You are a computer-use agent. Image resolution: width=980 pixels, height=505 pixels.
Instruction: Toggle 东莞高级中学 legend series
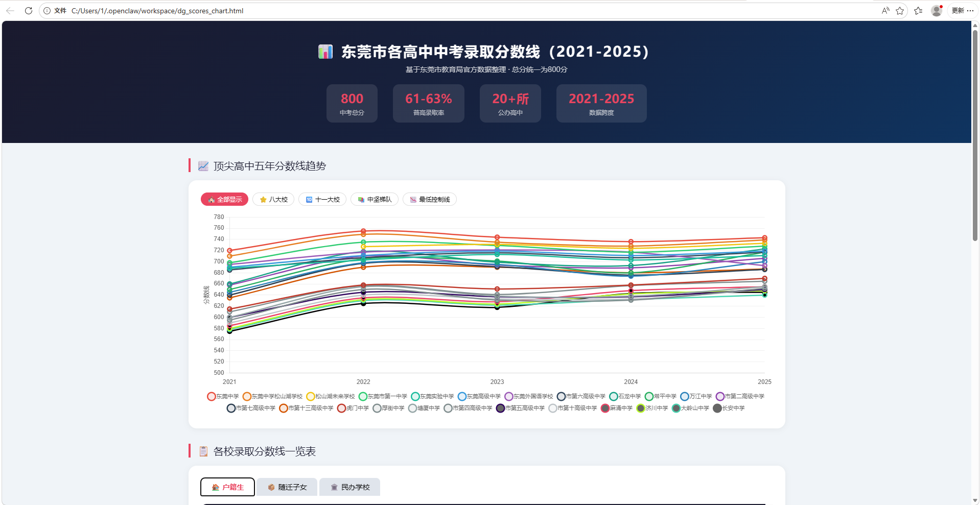pos(479,397)
